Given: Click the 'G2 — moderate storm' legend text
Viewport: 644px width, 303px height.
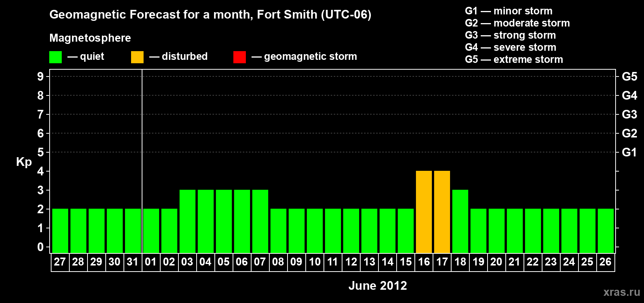Looking at the screenshot, I should [x=517, y=23].
